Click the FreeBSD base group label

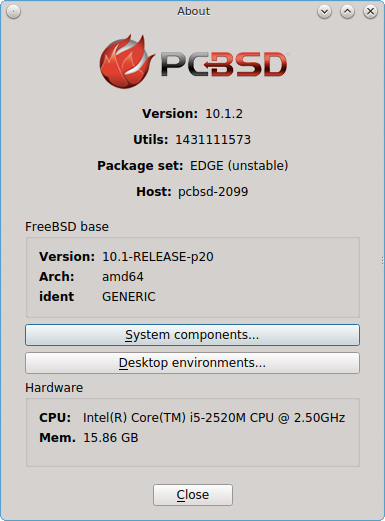(x=67, y=227)
